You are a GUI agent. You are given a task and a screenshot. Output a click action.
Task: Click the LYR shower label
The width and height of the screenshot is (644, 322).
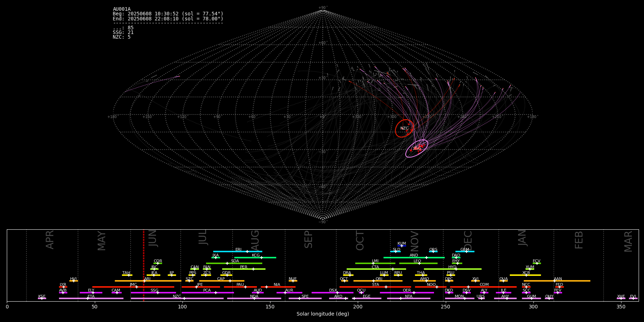coord(63,285)
